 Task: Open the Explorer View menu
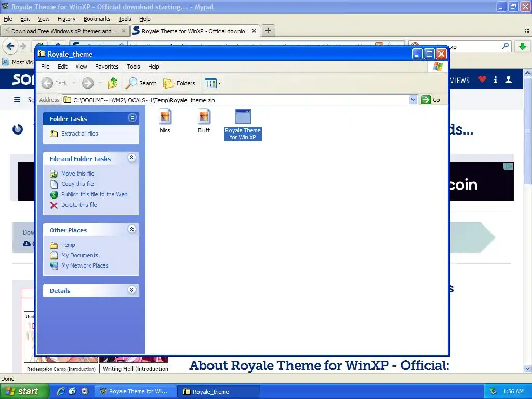(x=81, y=66)
